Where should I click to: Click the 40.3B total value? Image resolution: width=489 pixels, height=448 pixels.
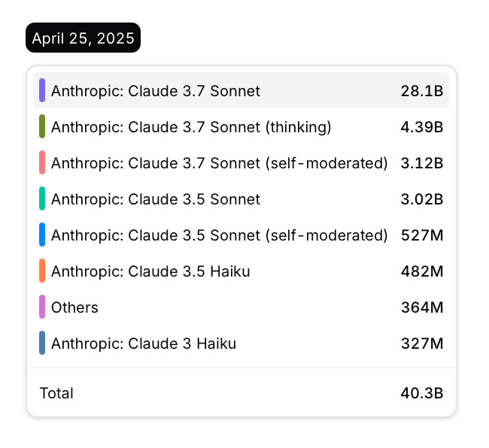coord(421,393)
